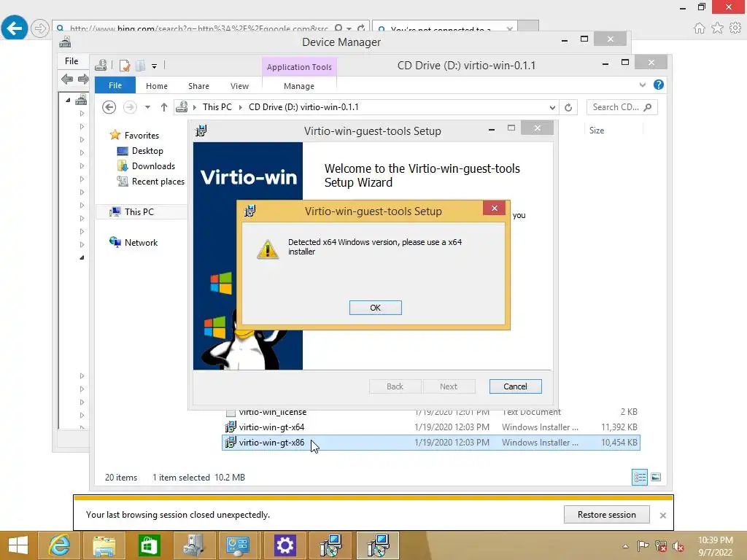The height and width of the screenshot is (560, 747).
Task: Close the warning dialog with red X
Action: 494,208
